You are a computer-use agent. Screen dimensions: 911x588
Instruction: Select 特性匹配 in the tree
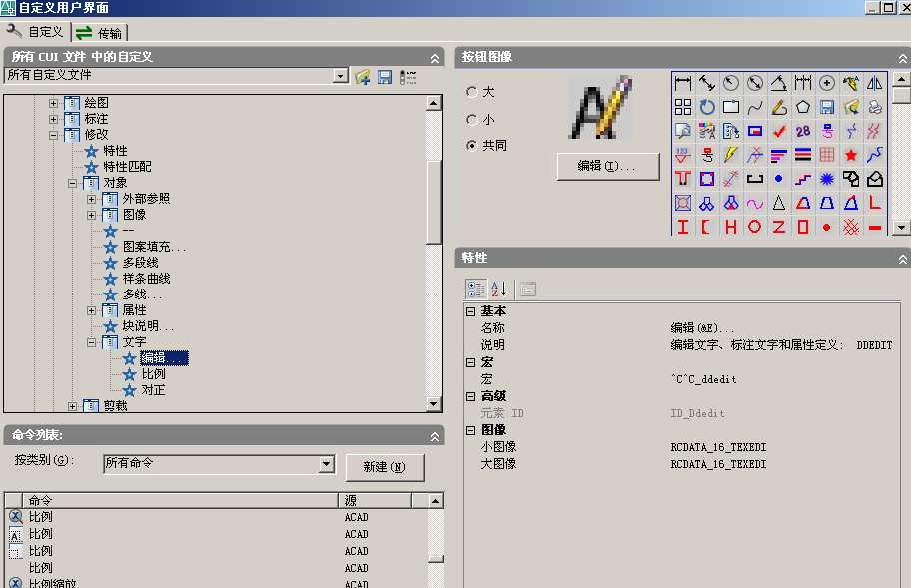coord(127,167)
